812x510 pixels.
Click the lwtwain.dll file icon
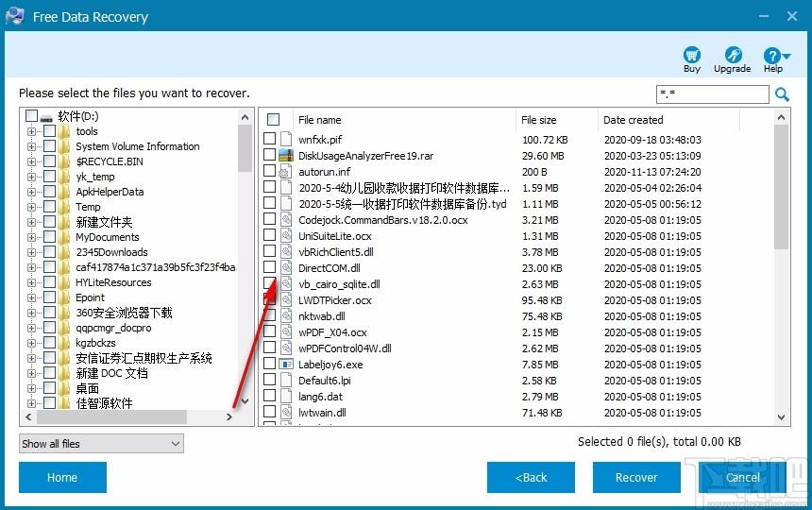point(286,412)
